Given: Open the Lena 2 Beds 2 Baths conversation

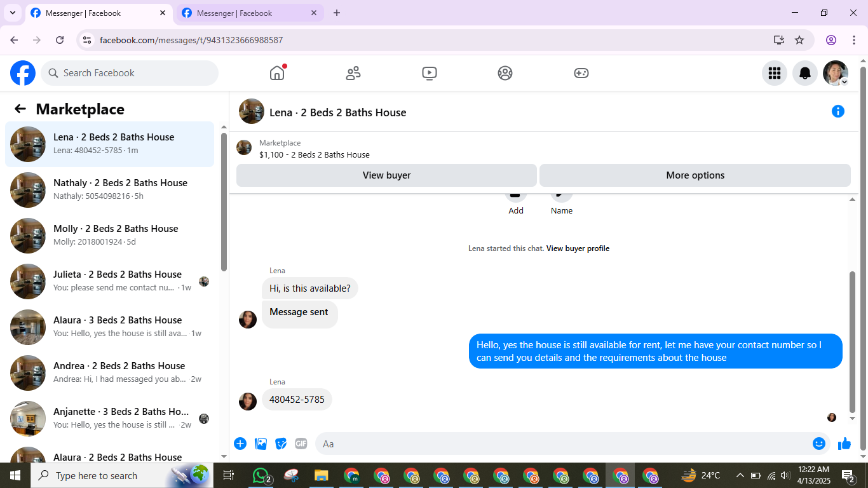Looking at the screenshot, I should tap(109, 144).
